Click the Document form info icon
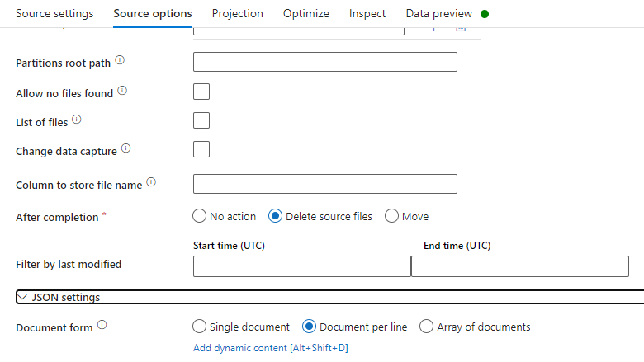The height and width of the screenshot is (362, 644). click(x=102, y=325)
